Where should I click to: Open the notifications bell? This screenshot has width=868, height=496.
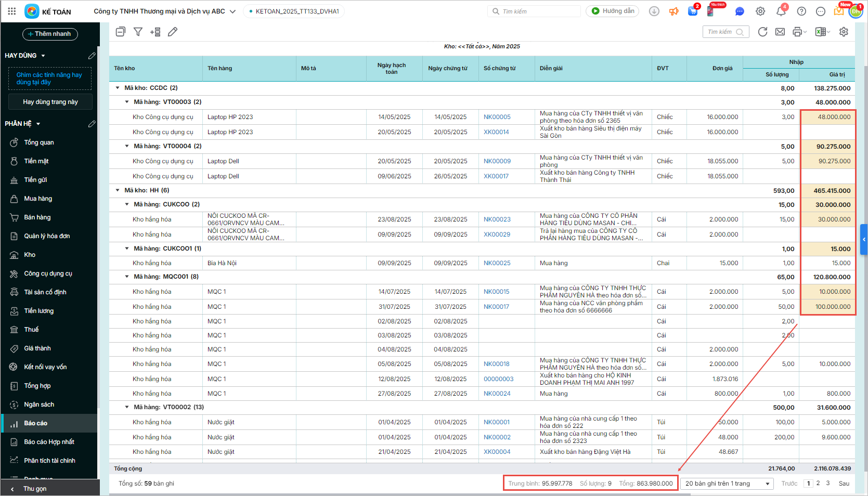tap(781, 11)
